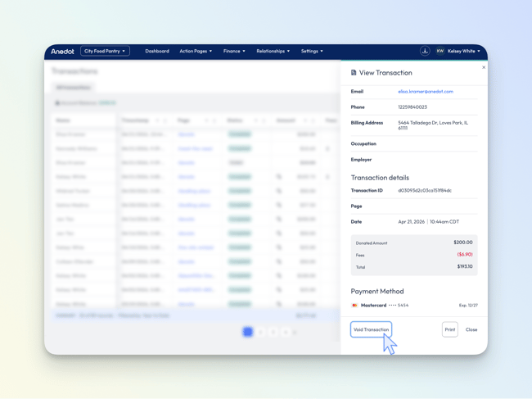Click the Anedot logo

click(x=62, y=52)
